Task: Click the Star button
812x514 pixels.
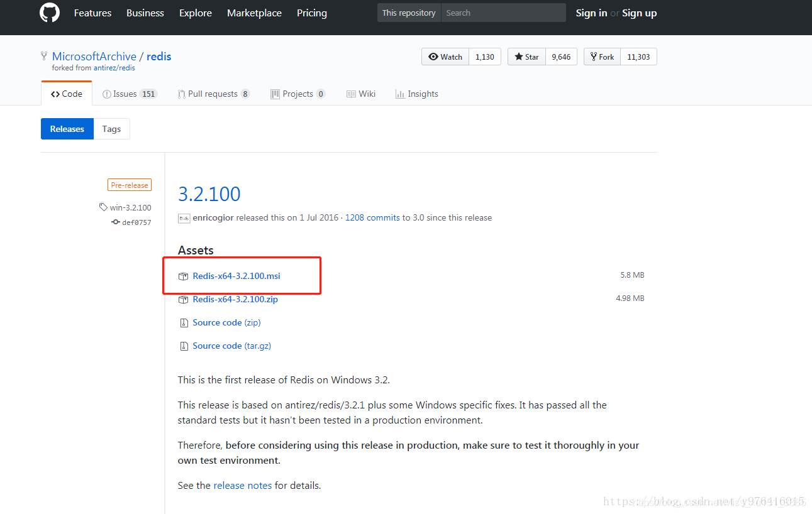Action: click(x=526, y=57)
